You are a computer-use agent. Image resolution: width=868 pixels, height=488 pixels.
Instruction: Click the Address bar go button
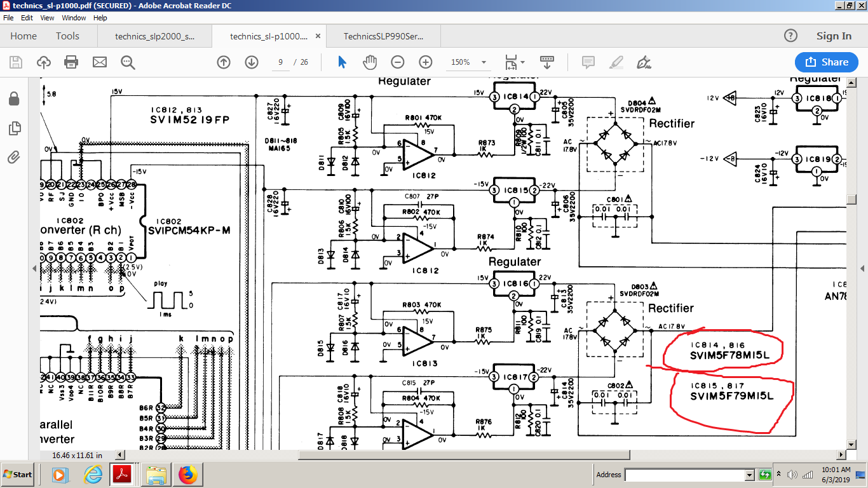764,475
